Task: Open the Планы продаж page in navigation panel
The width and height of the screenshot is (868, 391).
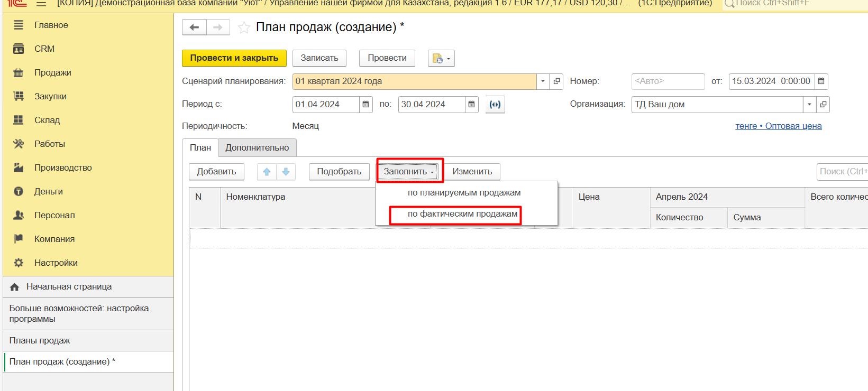Action: [x=40, y=341]
